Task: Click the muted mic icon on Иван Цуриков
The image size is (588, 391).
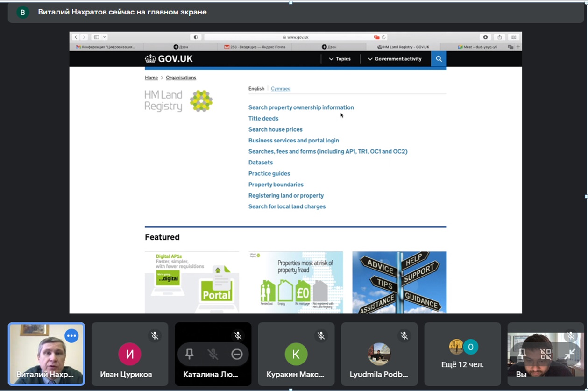Action: (x=155, y=335)
